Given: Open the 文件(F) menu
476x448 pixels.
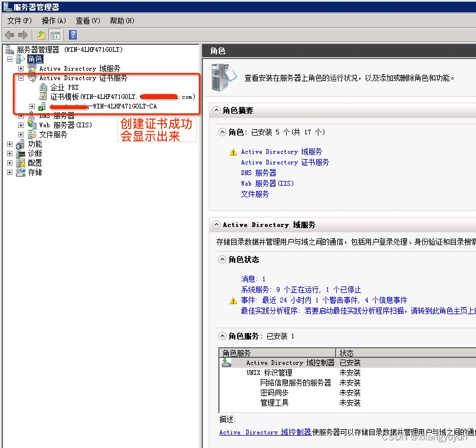Looking at the screenshot, I should tap(19, 21).
